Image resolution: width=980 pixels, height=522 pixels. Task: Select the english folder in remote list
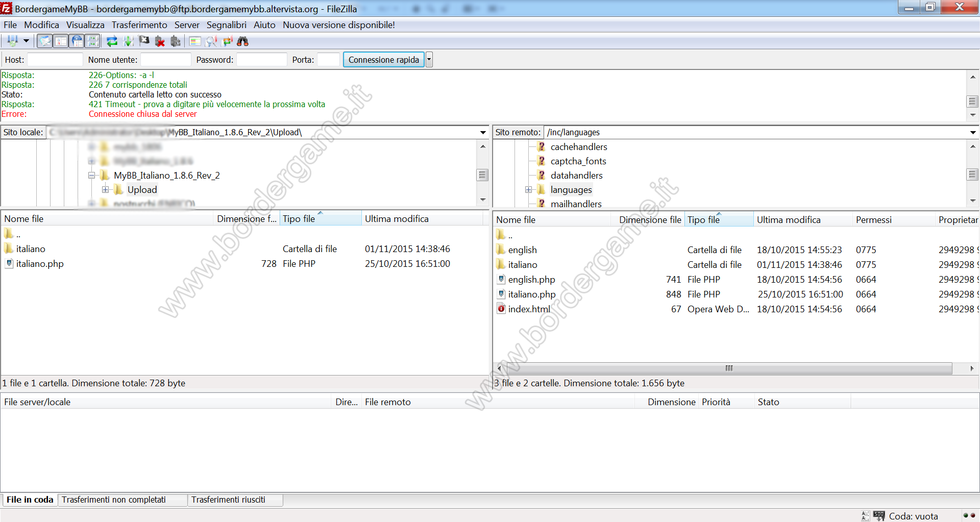523,250
